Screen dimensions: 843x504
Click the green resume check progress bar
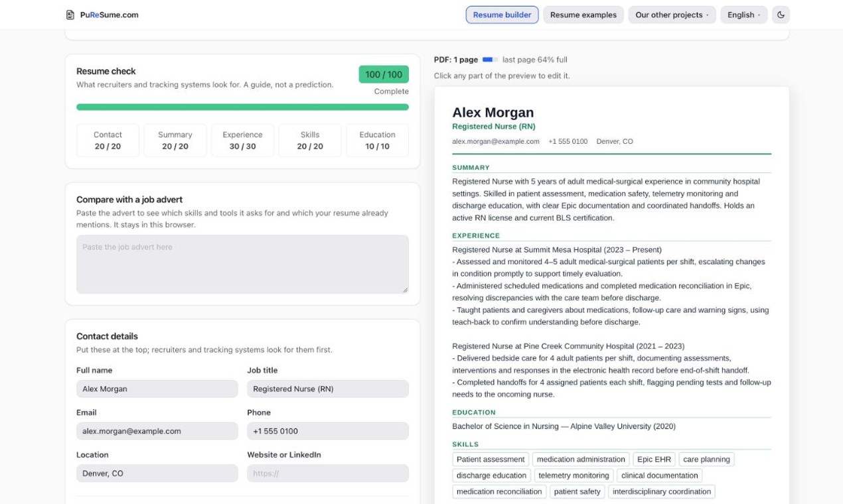pyautogui.click(x=242, y=107)
